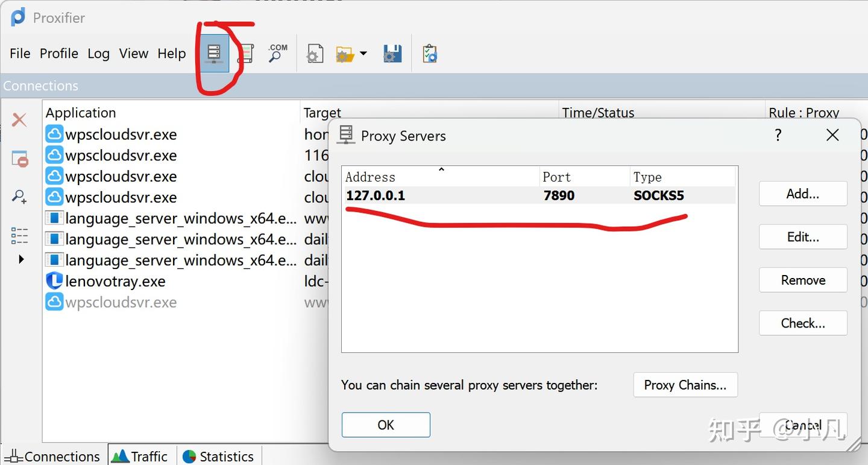Click the document-with-gear toolbar icon
Screen dimensions: 868x465
[x=315, y=54]
